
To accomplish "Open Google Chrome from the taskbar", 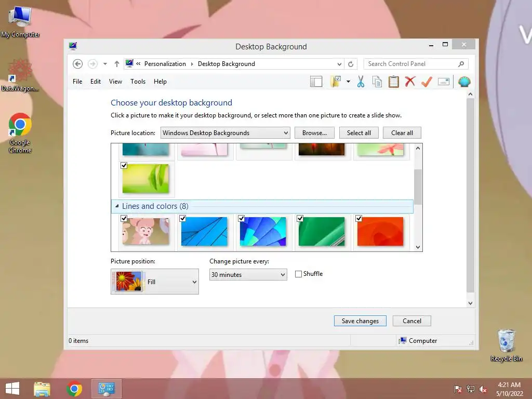I will (x=74, y=389).
